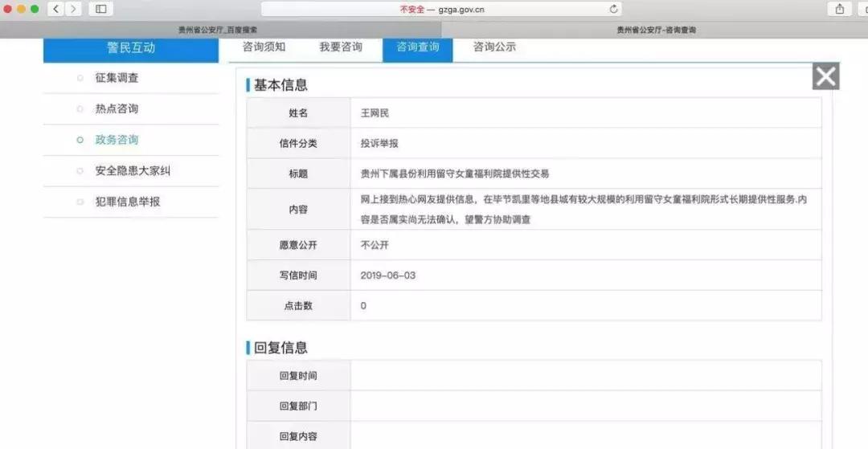
Task: Switch to the 贵州省公安厅-咨询查询 tab
Action: (x=656, y=30)
